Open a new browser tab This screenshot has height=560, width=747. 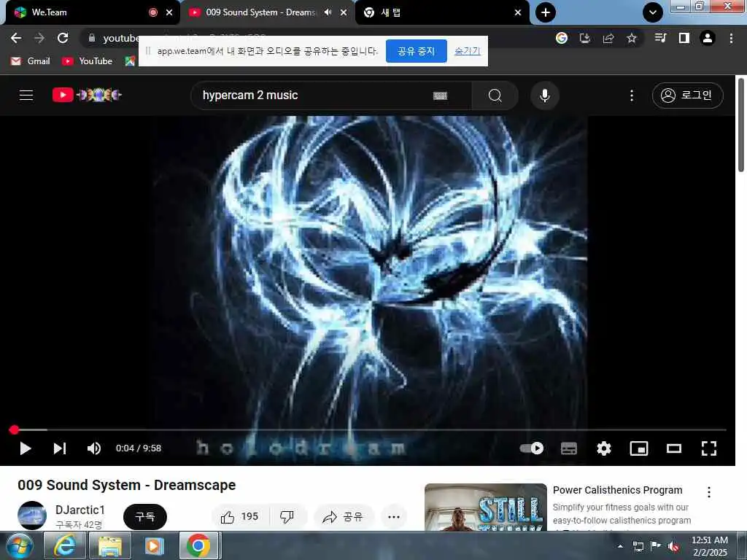click(546, 12)
